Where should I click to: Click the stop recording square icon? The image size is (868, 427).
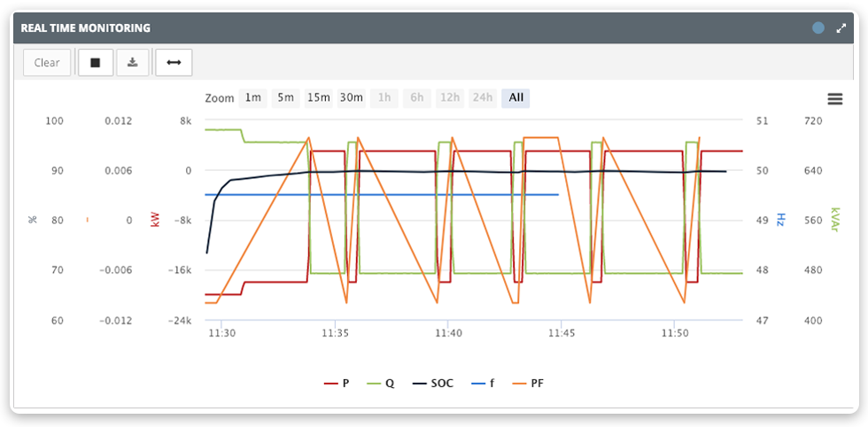[x=96, y=63]
